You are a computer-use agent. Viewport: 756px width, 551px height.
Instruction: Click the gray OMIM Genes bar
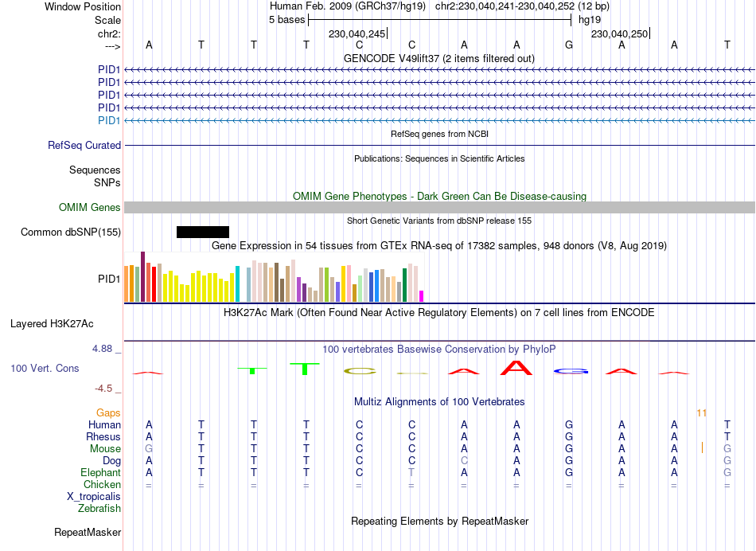point(439,208)
